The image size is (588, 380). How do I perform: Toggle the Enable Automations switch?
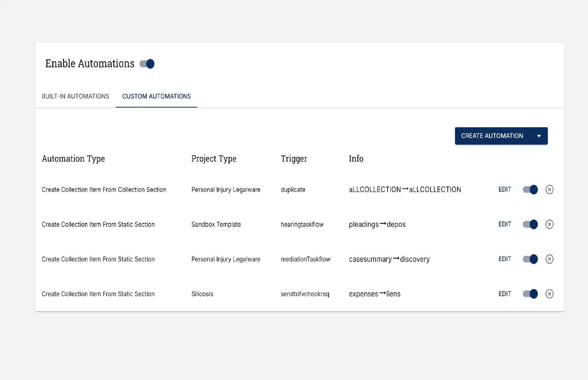pyautogui.click(x=147, y=64)
